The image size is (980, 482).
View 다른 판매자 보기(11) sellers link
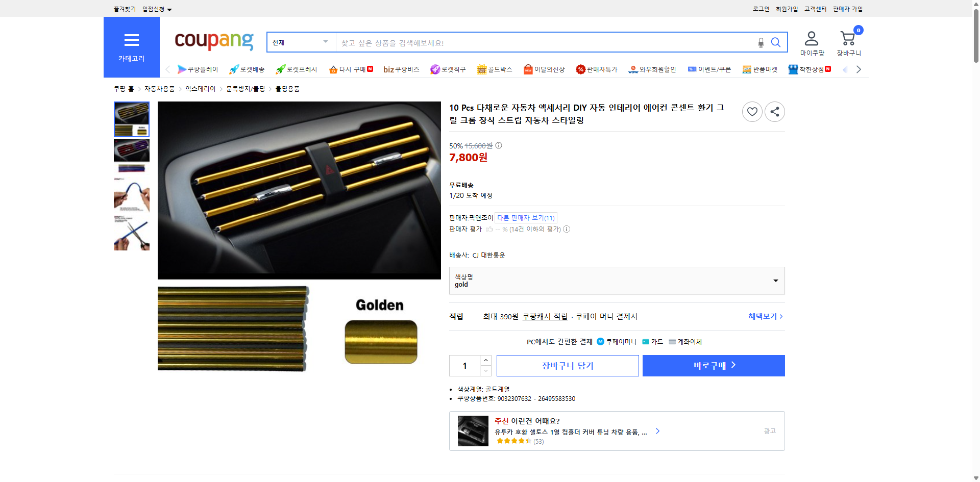point(525,217)
